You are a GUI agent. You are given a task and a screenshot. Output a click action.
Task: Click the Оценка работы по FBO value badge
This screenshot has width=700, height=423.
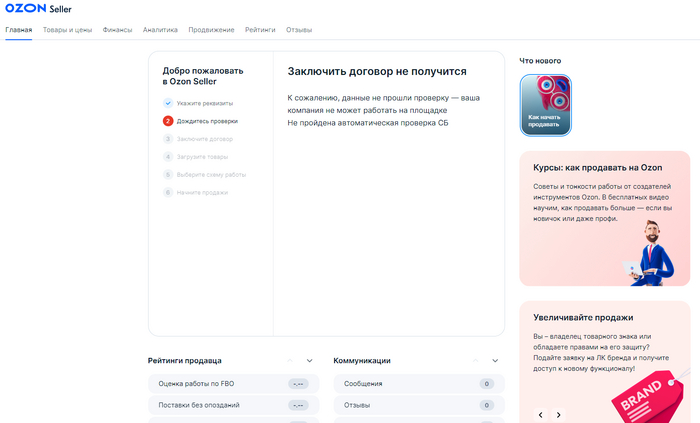click(298, 384)
